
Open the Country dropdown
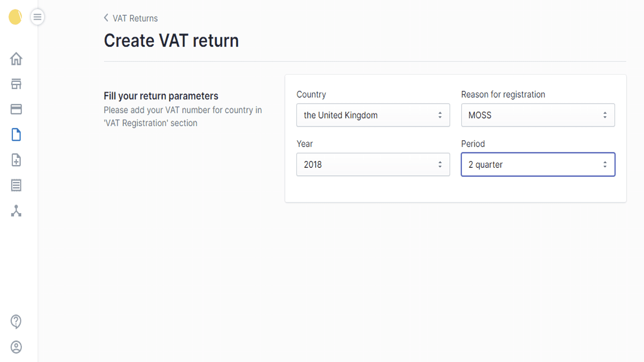tap(373, 115)
